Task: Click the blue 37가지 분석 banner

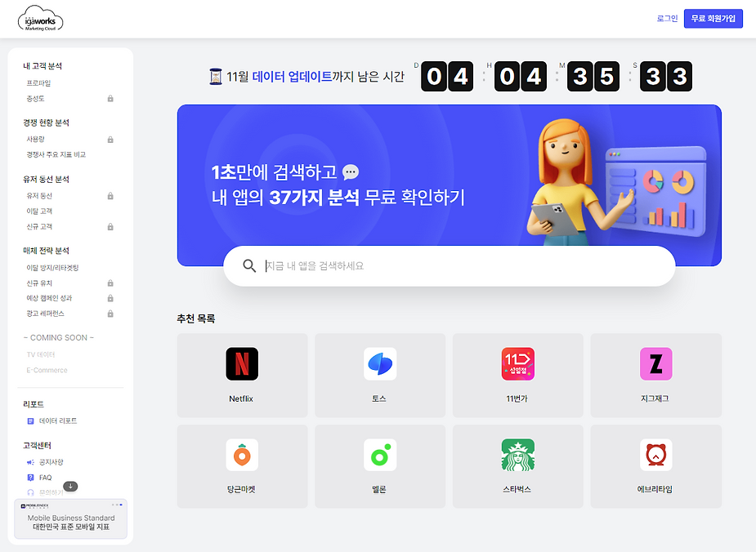Action: point(450,185)
